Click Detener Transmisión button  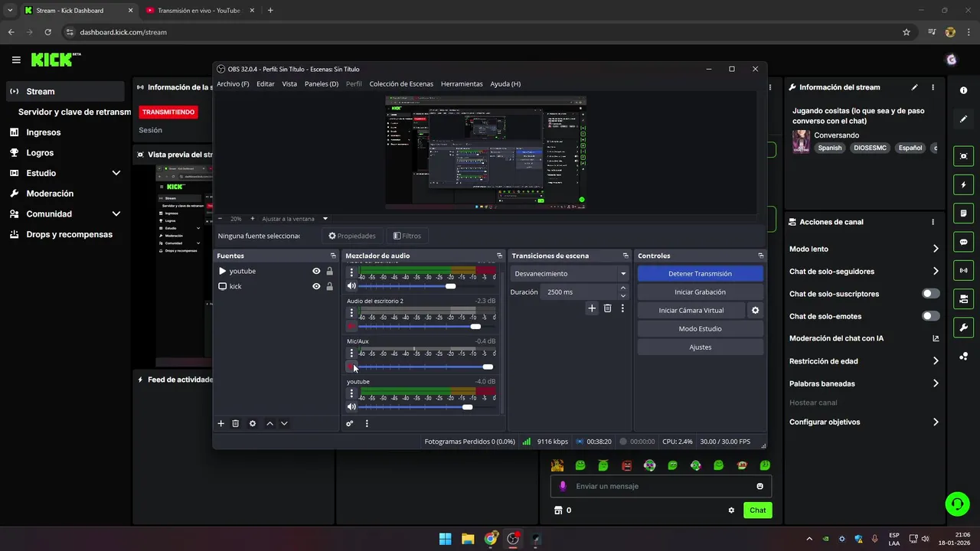tap(700, 273)
